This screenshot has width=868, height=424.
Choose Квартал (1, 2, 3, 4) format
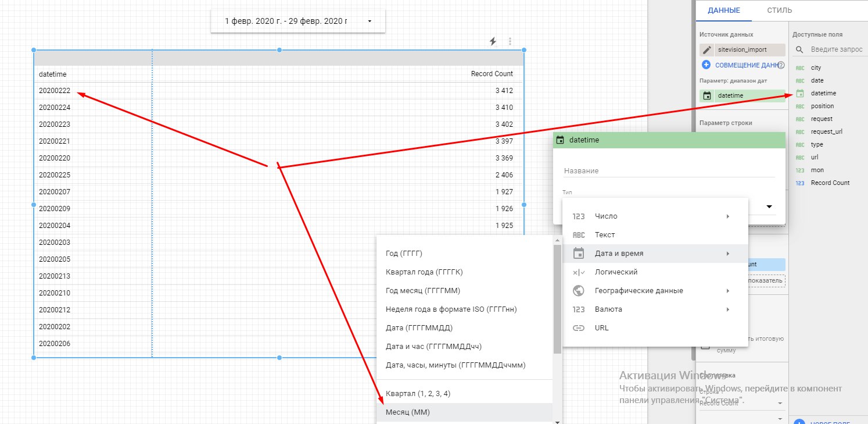pyautogui.click(x=465, y=394)
